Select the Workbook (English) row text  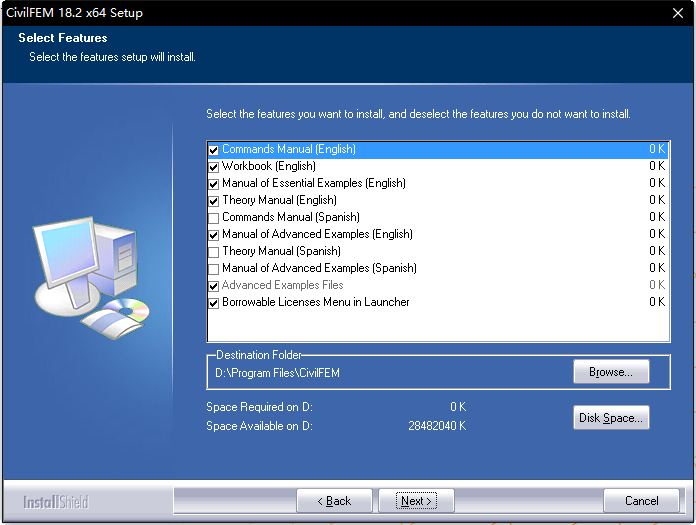[x=269, y=166]
